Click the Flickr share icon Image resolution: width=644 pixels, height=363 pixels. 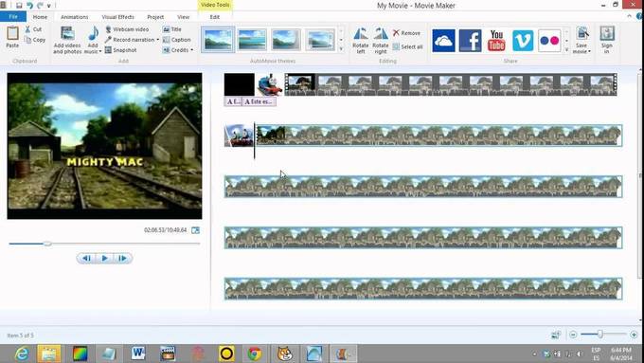pyautogui.click(x=549, y=41)
